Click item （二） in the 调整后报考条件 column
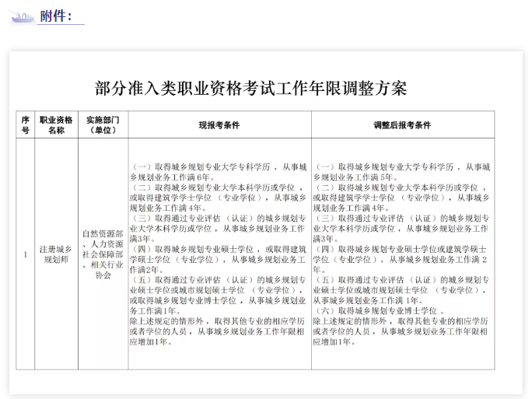The height and width of the screenshot is (399, 532). pos(401,198)
